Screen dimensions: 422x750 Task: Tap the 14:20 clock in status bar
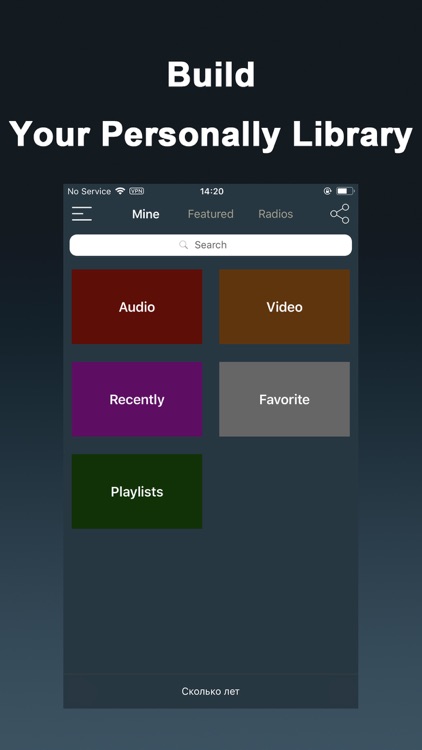(x=211, y=191)
